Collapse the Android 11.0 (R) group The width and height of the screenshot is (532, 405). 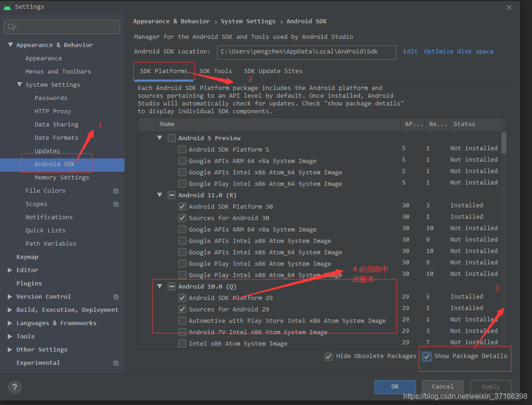tap(160, 195)
